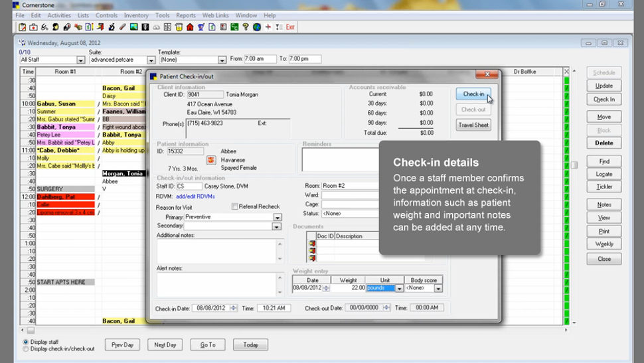This screenshot has width=644, height=363.
Task: Click the red Exit toolbar icon
Action: [x=290, y=27]
